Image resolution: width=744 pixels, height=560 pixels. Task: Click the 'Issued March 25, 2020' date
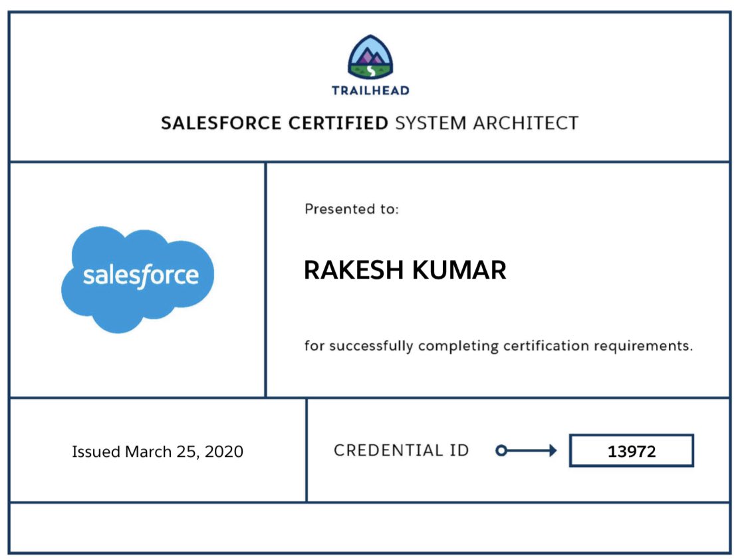click(158, 452)
